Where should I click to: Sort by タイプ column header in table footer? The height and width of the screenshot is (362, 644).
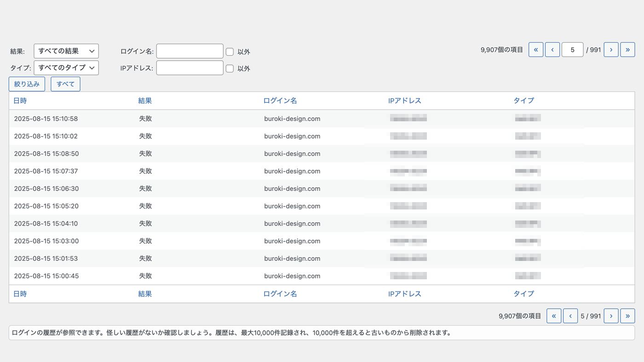(x=523, y=294)
